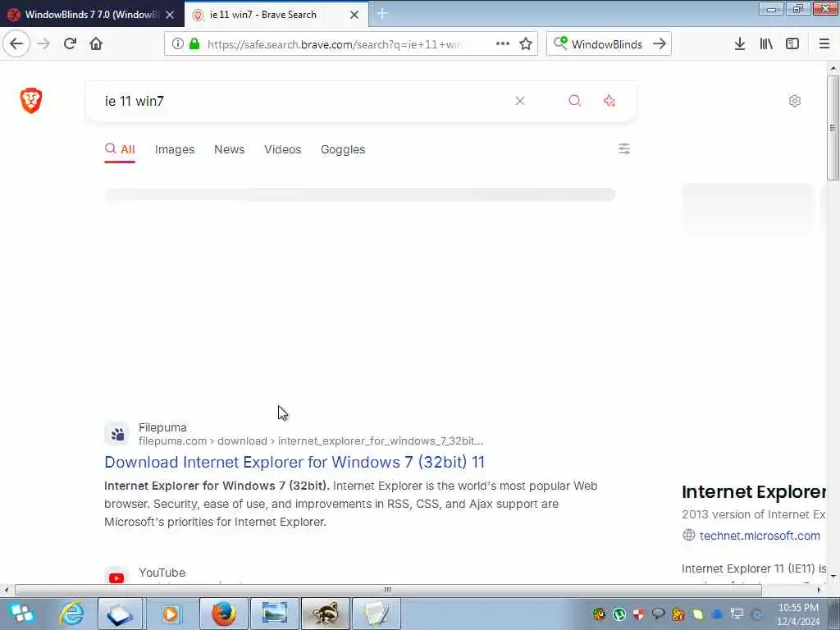Click the Internet Explorer knowledge panel title
The height and width of the screenshot is (630, 840).
click(753, 492)
